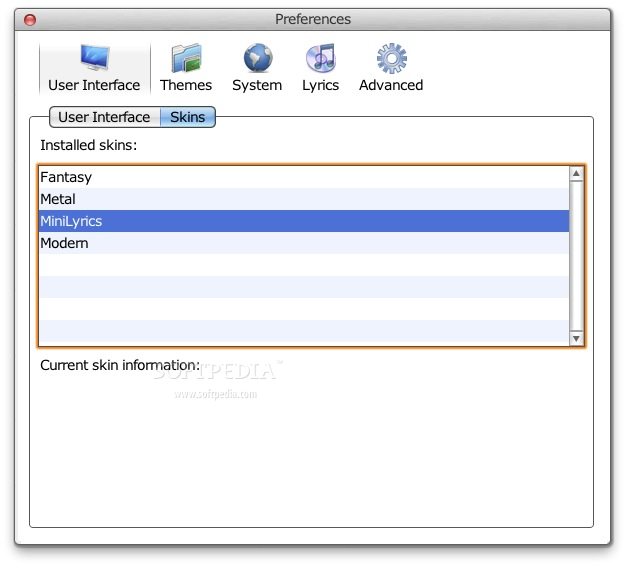Click the skins list scroll-down arrow
The height and width of the screenshot is (568, 628).
(576, 338)
